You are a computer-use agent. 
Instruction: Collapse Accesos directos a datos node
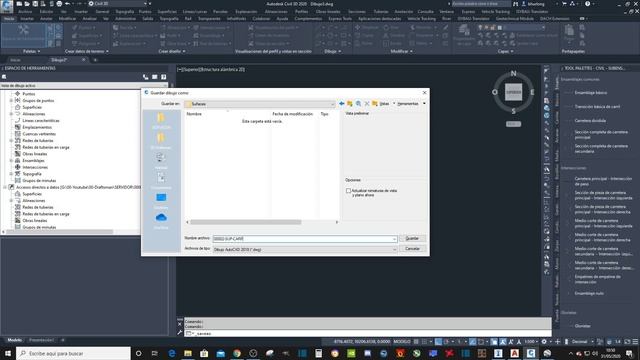(x=5, y=187)
